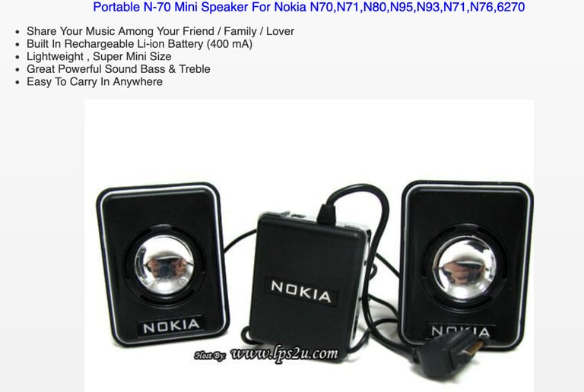584x392 pixels.
Task: Click the 'Host By:' label on image
Action: pos(210,356)
